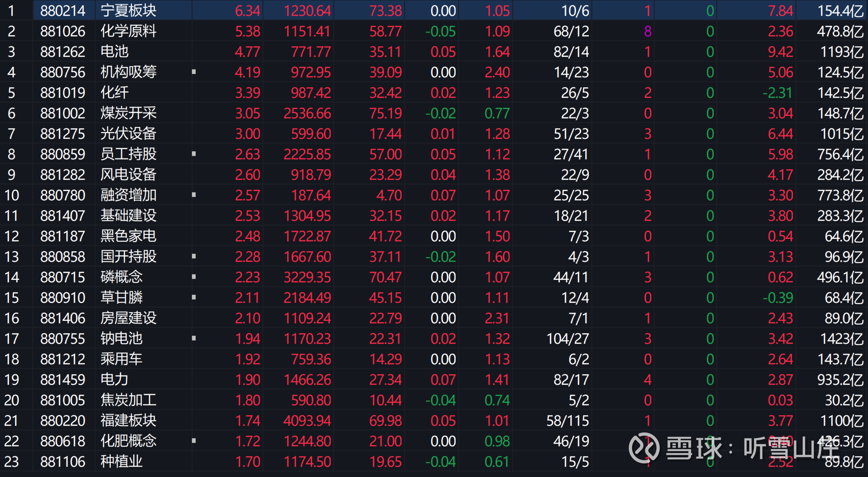Click the small marker beside 融资增加
This screenshot has width=868, height=477.
(x=194, y=195)
